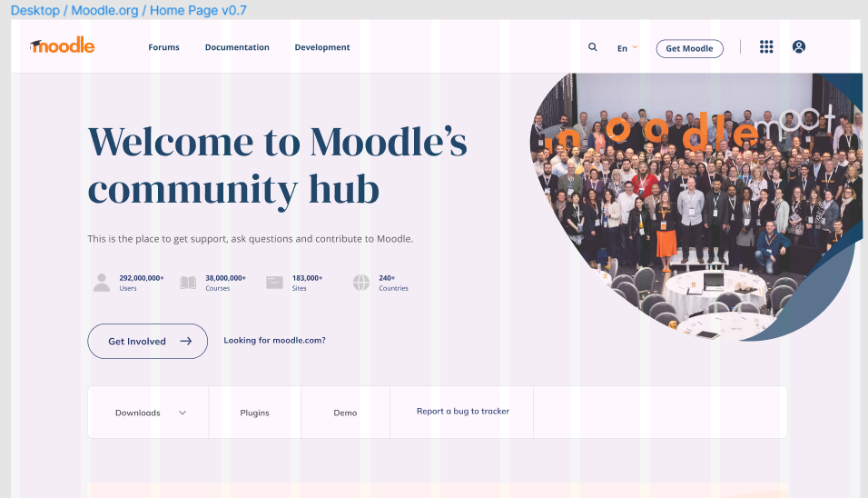Open the search magnifier icon

[x=592, y=47]
